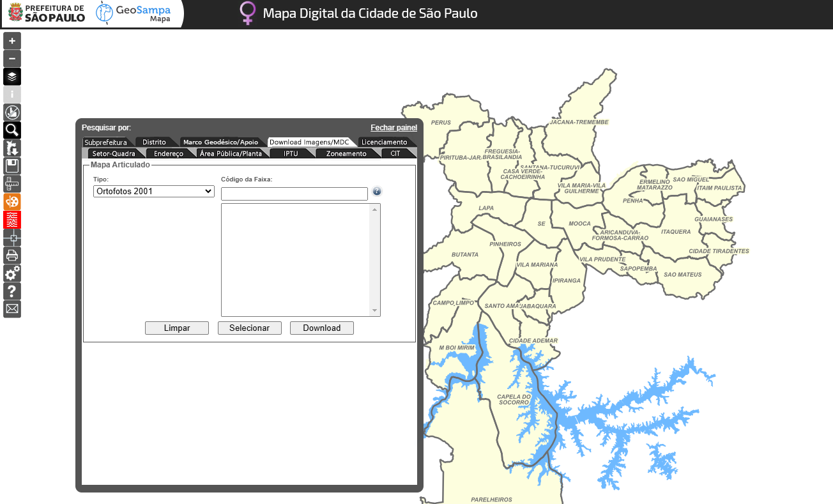Click the envelope contact icon
This screenshot has width=833, height=504.
click(x=12, y=309)
